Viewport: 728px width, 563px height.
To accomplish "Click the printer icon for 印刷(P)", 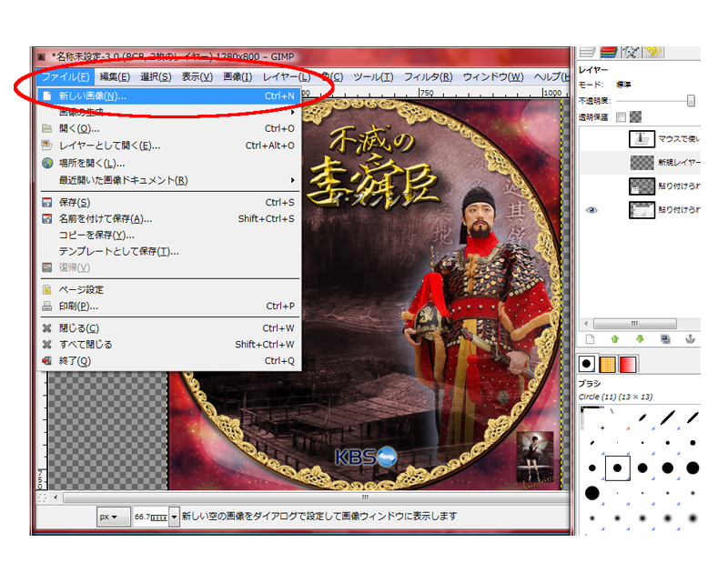I will click(x=47, y=307).
